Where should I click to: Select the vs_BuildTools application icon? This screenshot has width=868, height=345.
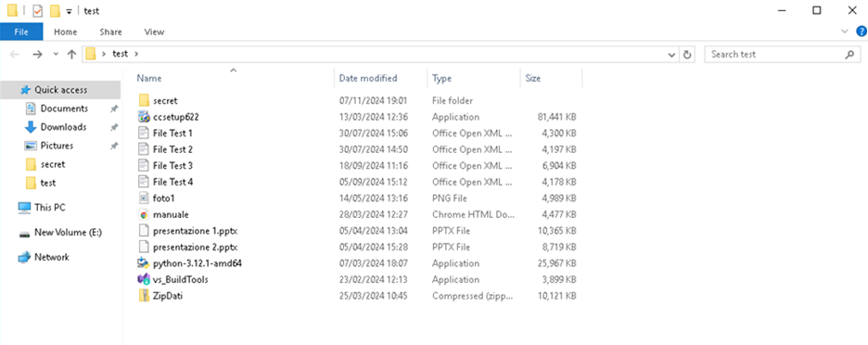[144, 280]
